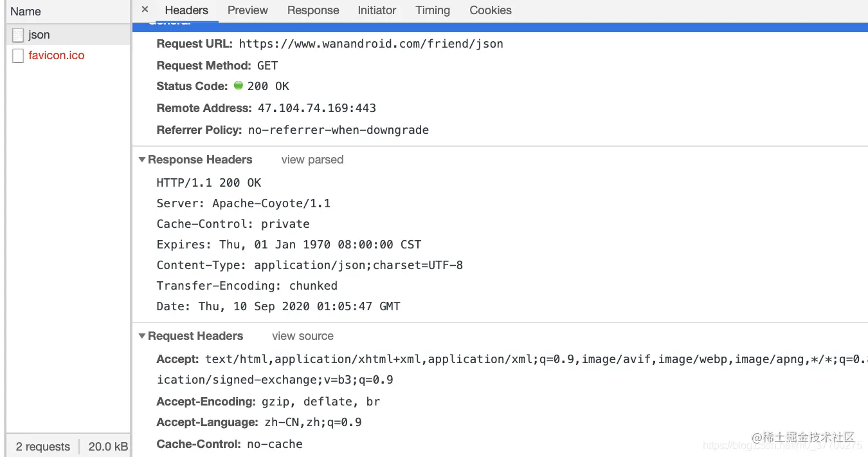Collapse the Request Headers section
Screen dimensions: 868x457
(x=142, y=336)
